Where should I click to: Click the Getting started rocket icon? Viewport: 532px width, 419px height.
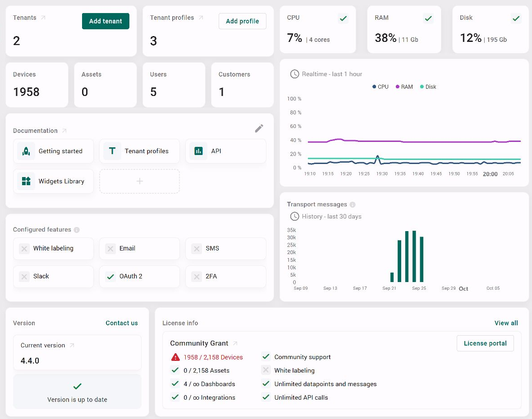(26, 151)
